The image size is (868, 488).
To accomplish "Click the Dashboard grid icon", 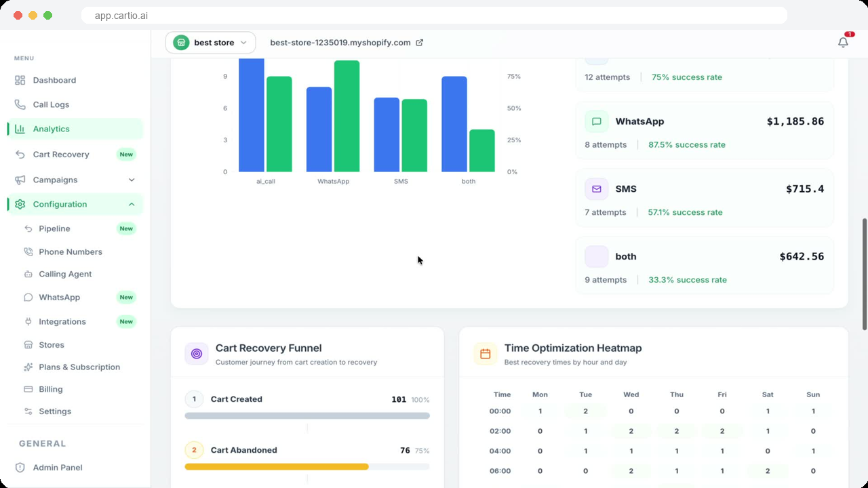I will coord(20,80).
